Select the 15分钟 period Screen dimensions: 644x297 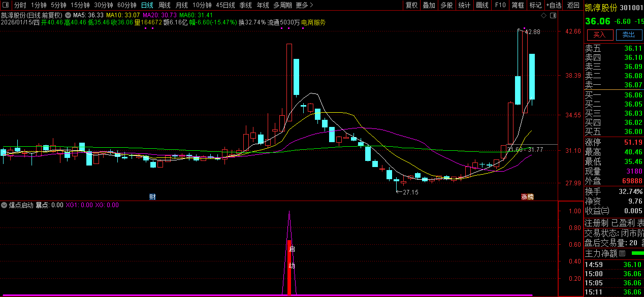[80, 5]
